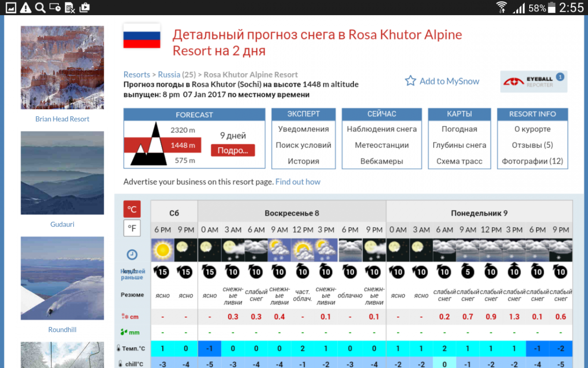Screen dimensions: 588x368
Task: Open the search notification icon
Action: pyautogui.click(x=40, y=7)
